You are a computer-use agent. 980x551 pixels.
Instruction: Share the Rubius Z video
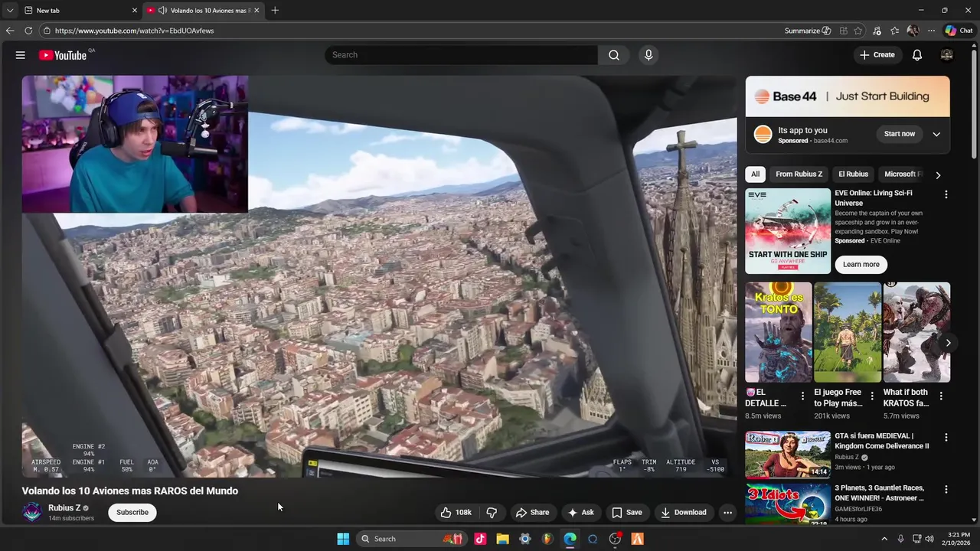532,513
